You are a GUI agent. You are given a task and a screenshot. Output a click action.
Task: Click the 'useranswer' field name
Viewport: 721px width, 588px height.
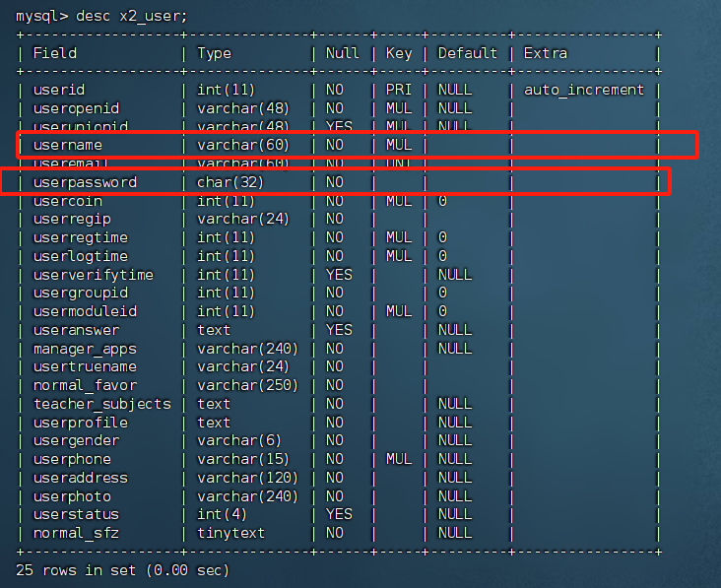click(x=76, y=330)
